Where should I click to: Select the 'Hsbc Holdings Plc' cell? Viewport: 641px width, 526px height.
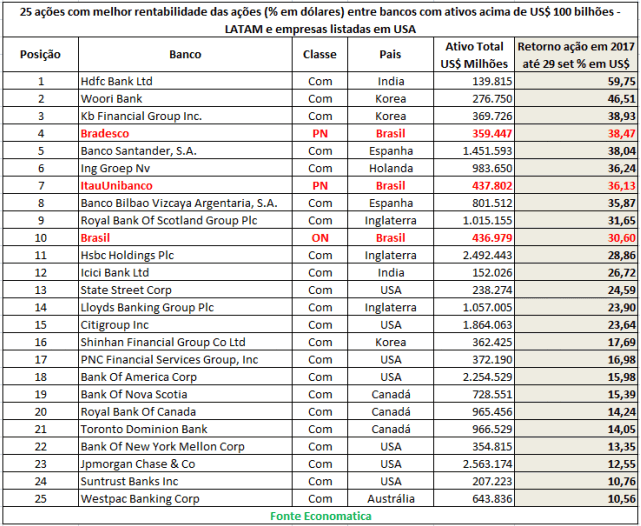pos(185,255)
